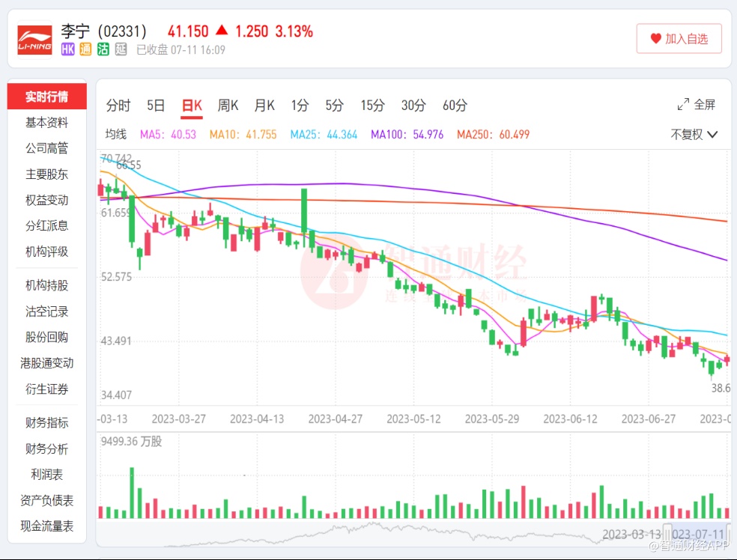Go to 资产负债表 balance sheet
The image size is (737, 560).
pyautogui.click(x=47, y=501)
